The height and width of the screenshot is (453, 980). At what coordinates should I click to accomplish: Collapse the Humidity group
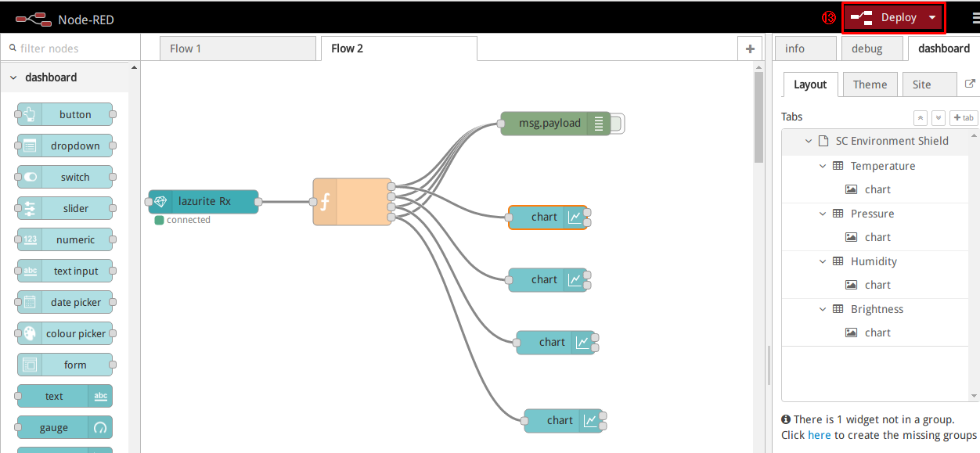pos(823,261)
